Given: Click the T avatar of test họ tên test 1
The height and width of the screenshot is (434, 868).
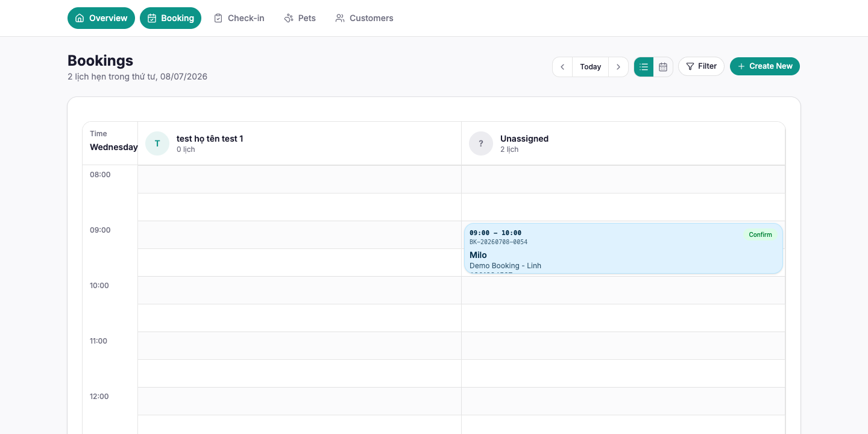Looking at the screenshot, I should (157, 143).
